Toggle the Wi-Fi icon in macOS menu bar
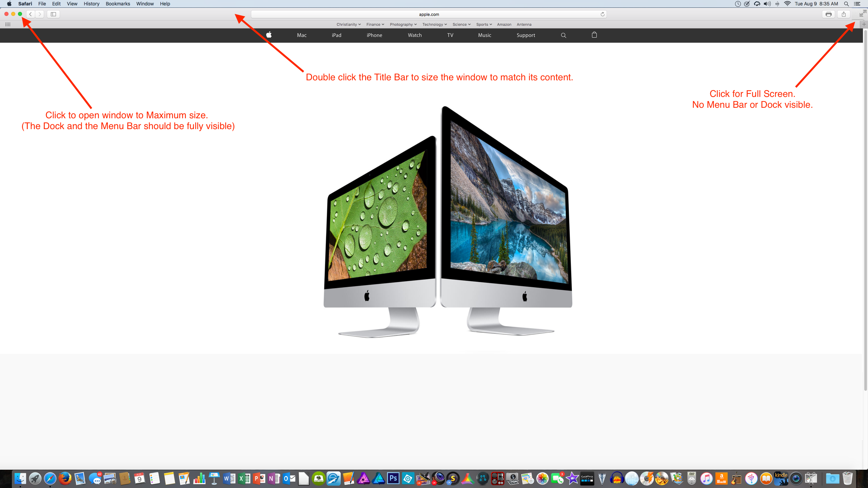 pyautogui.click(x=787, y=4)
